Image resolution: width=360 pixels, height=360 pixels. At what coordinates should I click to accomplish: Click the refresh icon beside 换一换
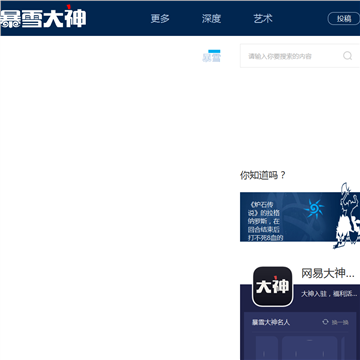[325, 322]
